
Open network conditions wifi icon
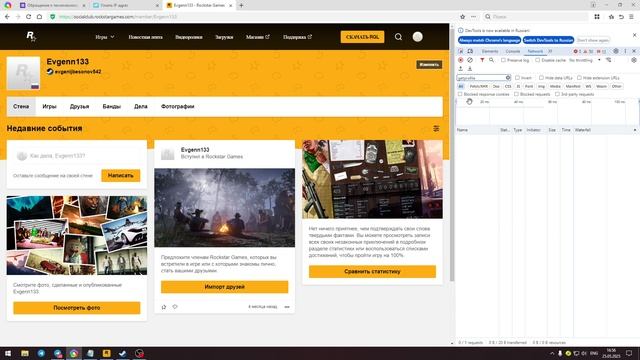609,60
